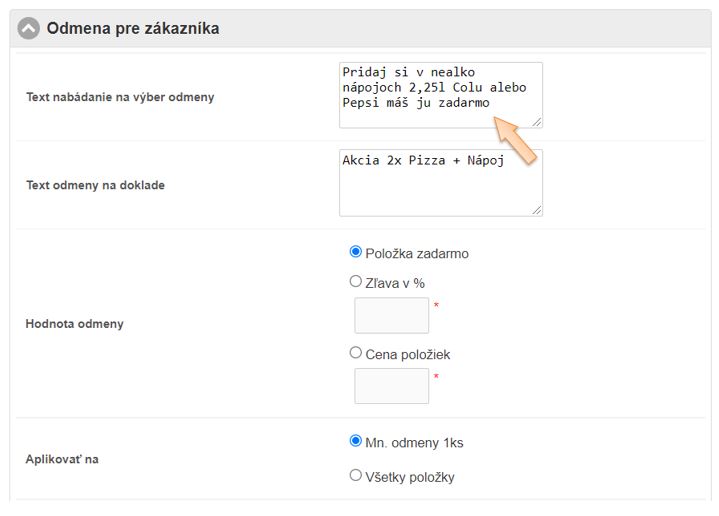Click the Text odmeny na doklade label
719x516 pixels.
coord(95,185)
